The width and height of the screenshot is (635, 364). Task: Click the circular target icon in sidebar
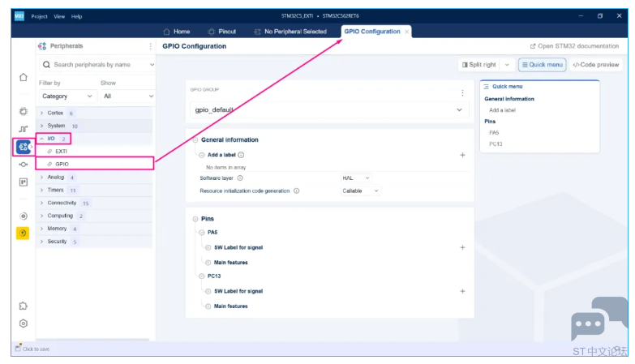24,216
